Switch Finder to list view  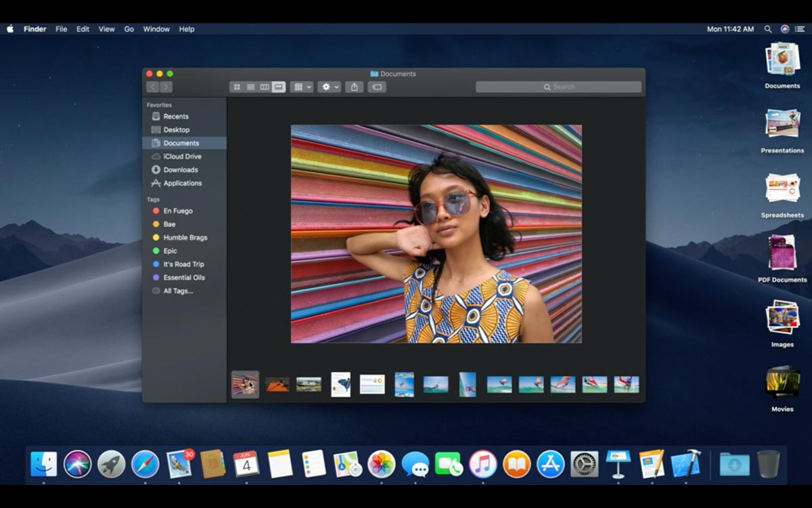click(x=250, y=87)
